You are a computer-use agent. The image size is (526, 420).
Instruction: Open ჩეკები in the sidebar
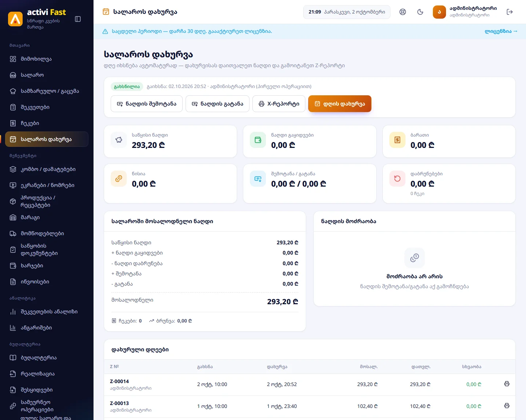(x=47, y=123)
